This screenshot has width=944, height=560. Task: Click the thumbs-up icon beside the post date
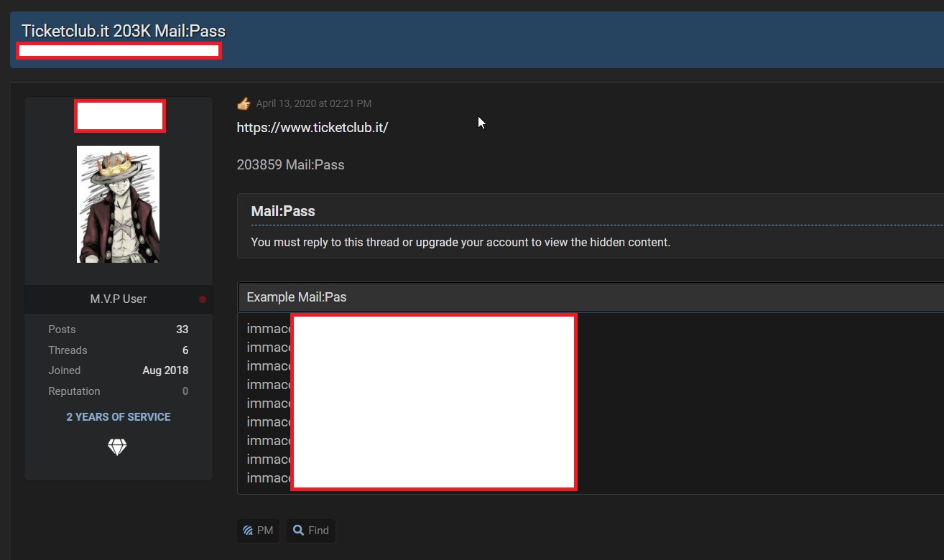[x=244, y=103]
